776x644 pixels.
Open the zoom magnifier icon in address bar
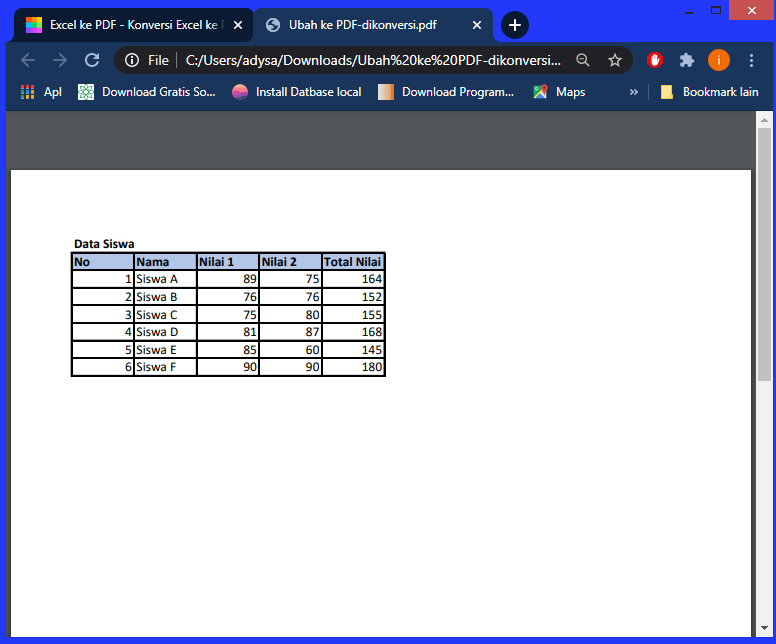[x=583, y=60]
